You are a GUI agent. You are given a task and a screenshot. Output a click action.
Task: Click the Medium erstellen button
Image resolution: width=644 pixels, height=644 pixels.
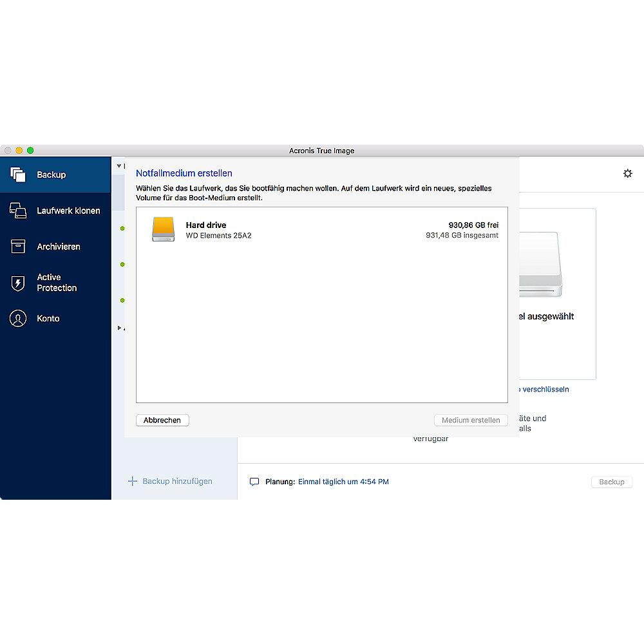pyautogui.click(x=471, y=420)
